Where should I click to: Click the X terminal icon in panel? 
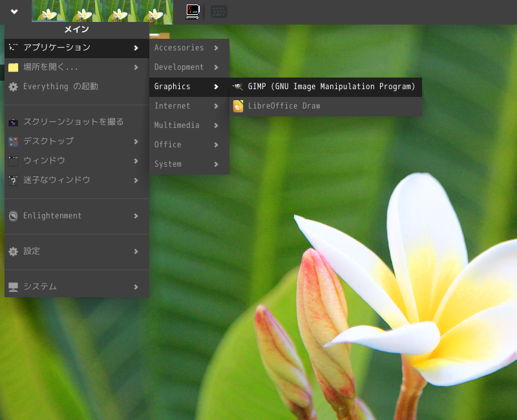point(193,12)
